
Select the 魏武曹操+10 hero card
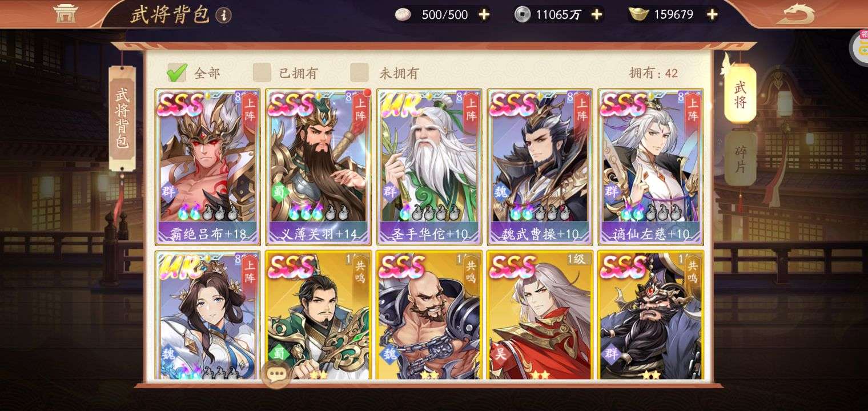tap(540, 167)
